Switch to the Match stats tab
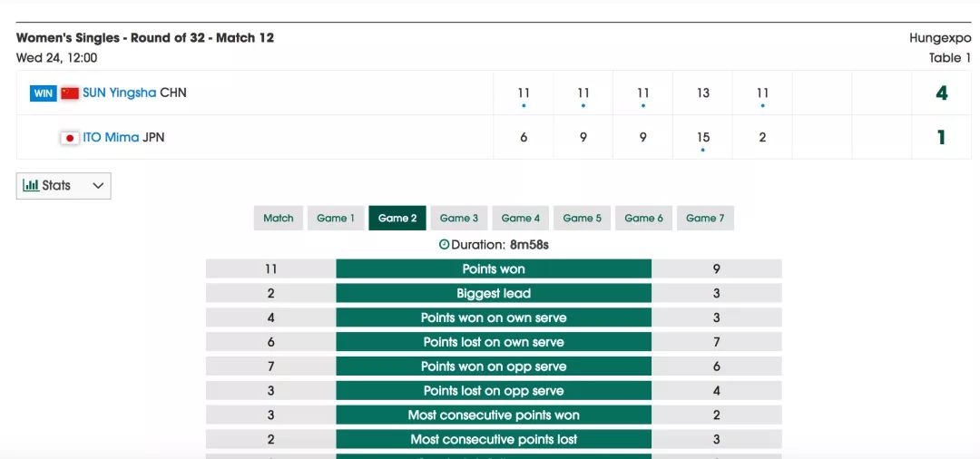This screenshot has width=980, height=459. click(x=279, y=218)
